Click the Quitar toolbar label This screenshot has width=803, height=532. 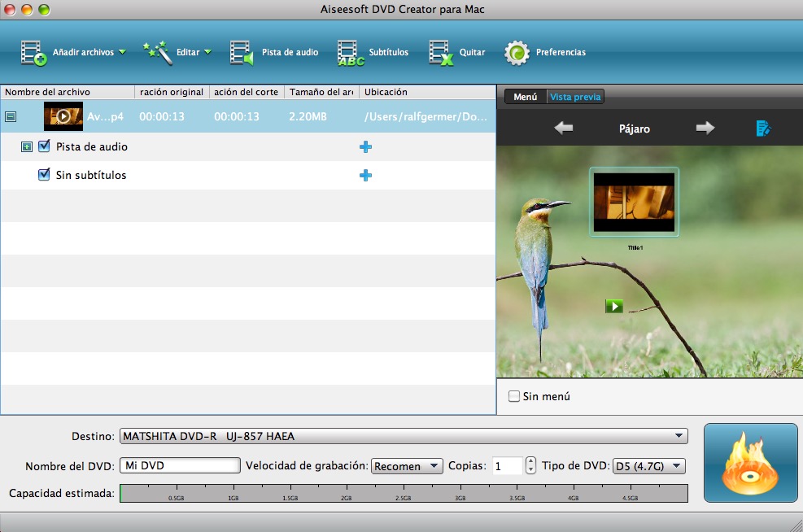click(x=472, y=52)
